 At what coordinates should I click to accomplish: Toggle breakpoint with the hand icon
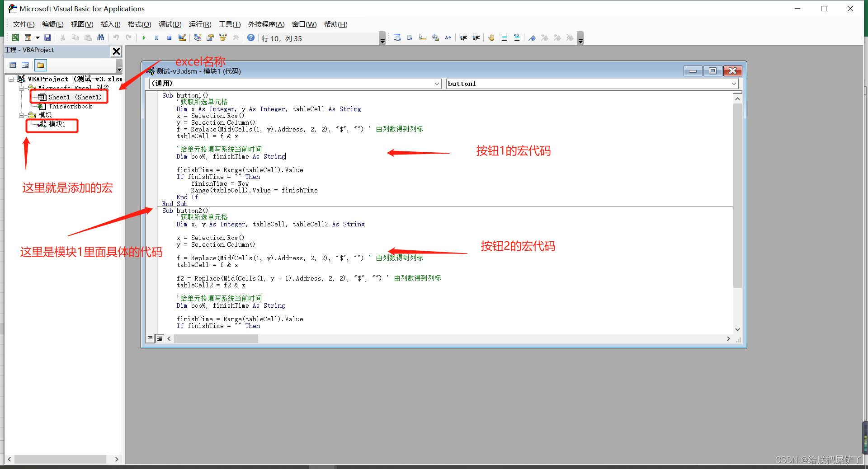pyautogui.click(x=491, y=38)
